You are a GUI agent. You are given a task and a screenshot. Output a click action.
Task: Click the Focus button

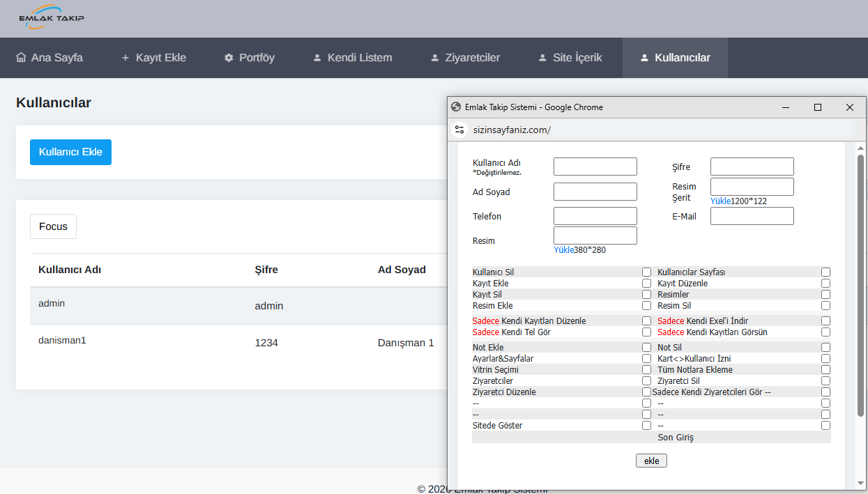click(53, 226)
